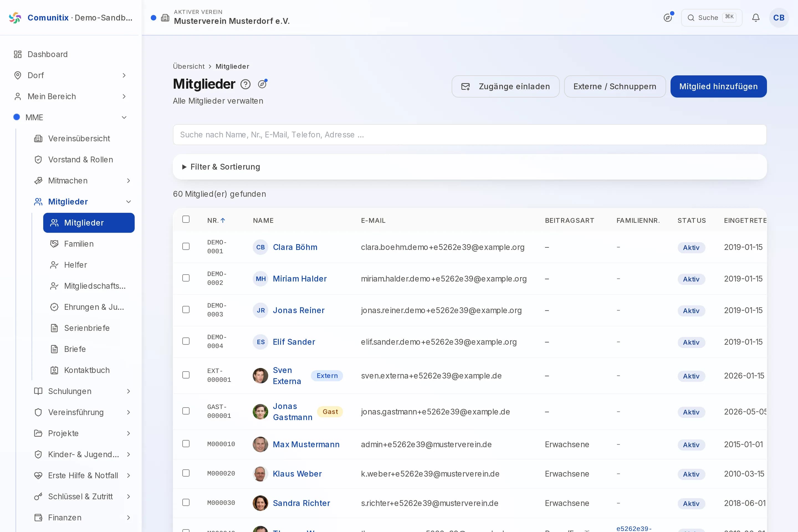Click the Dashboard grid icon
Viewport: 798px width, 532px height.
click(x=18, y=54)
